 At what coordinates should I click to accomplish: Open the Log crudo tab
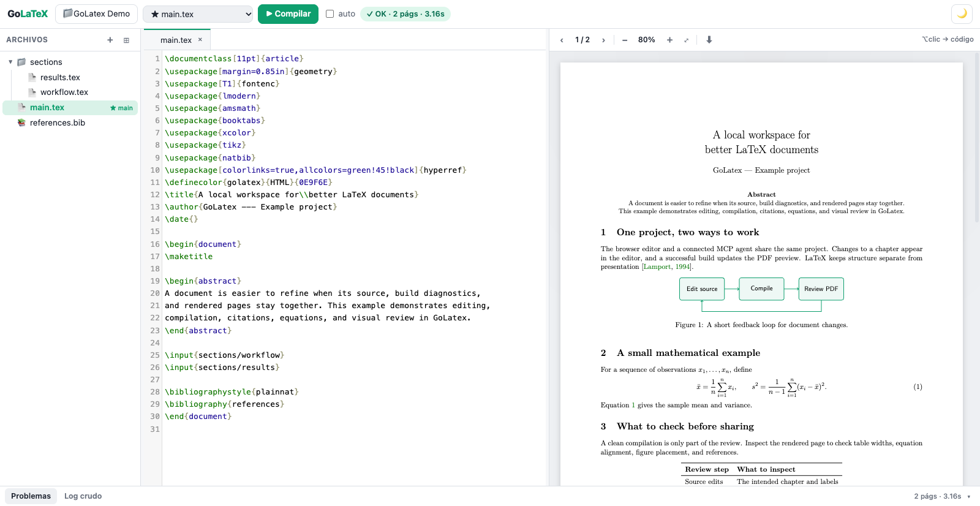(x=83, y=496)
